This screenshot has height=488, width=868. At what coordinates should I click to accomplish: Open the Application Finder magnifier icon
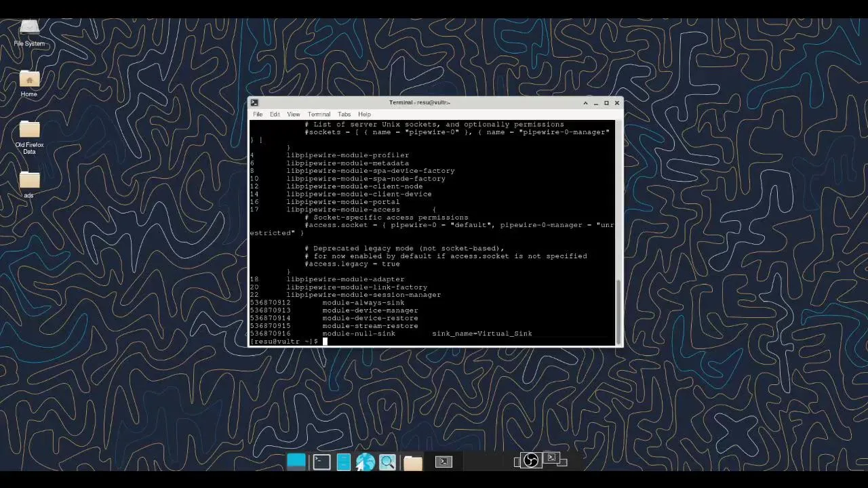(387, 462)
